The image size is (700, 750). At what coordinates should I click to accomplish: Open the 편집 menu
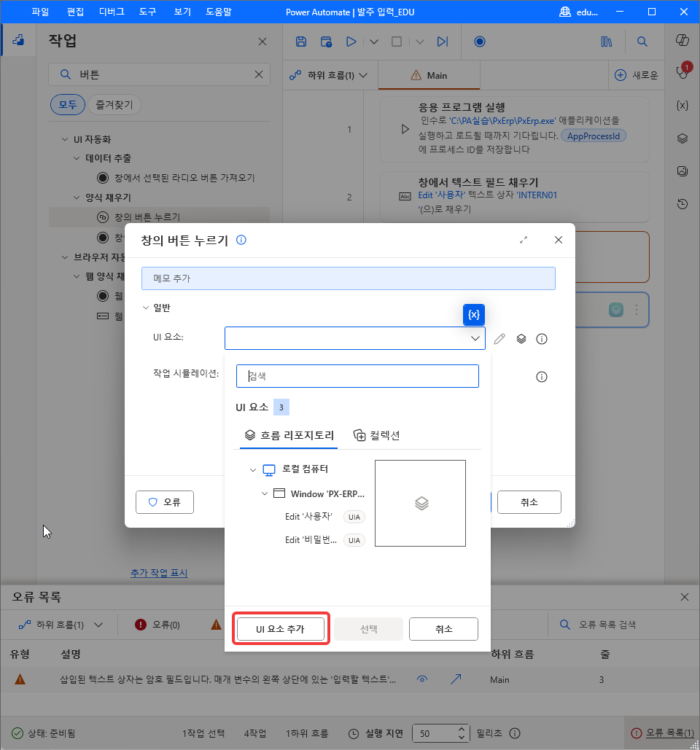[x=75, y=12]
